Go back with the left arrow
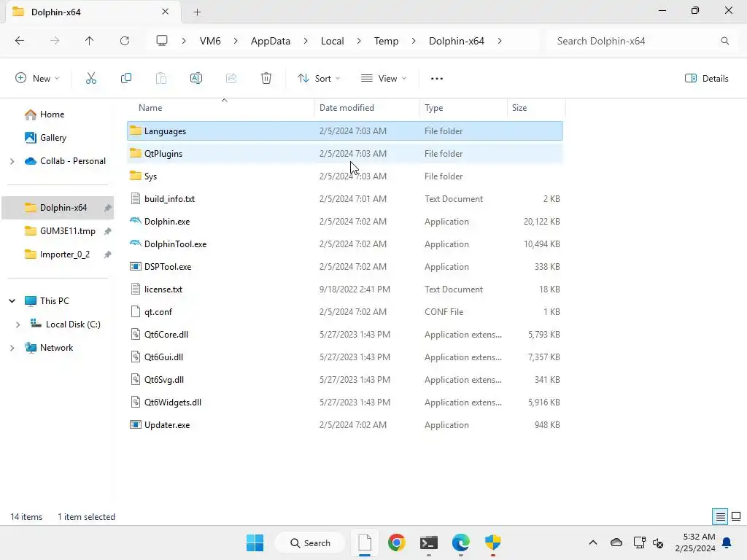Screen dimensions: 747x560 pyautogui.click(x=20, y=41)
